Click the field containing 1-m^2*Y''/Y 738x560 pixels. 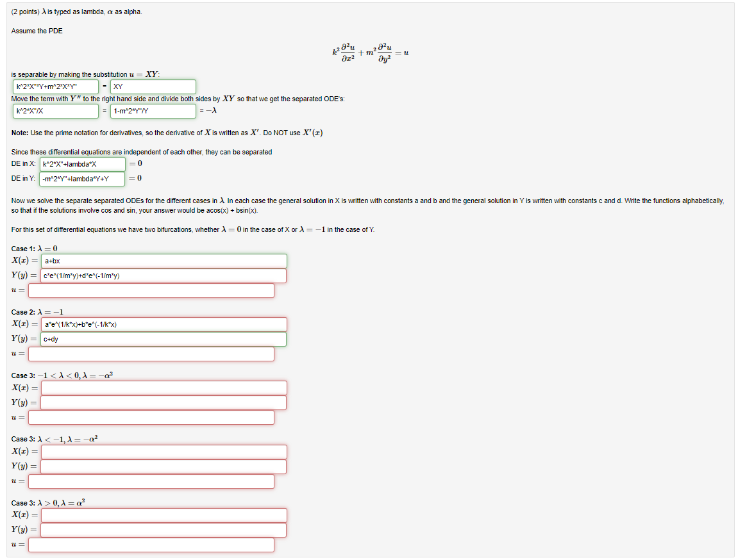pyautogui.click(x=152, y=111)
